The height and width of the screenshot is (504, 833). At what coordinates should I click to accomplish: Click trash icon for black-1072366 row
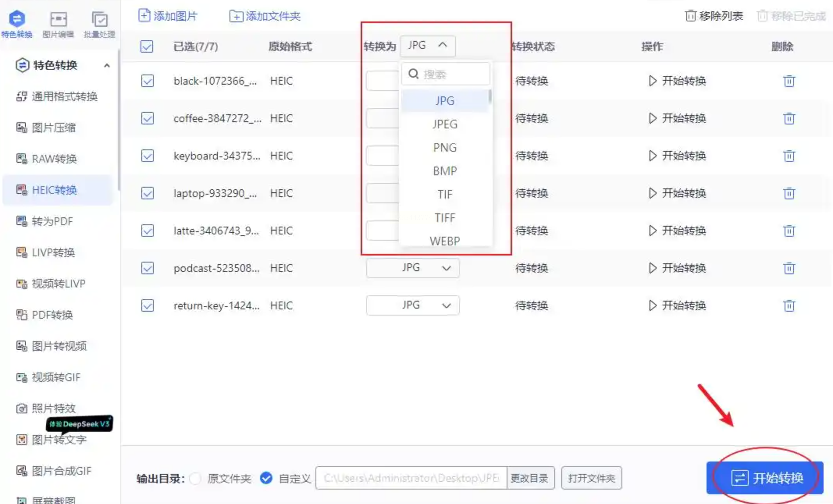[789, 81]
